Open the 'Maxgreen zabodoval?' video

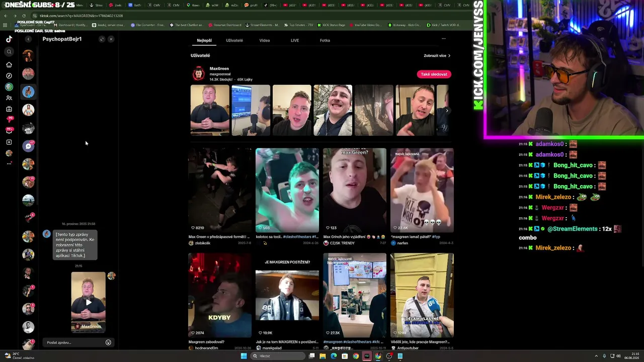(x=220, y=295)
